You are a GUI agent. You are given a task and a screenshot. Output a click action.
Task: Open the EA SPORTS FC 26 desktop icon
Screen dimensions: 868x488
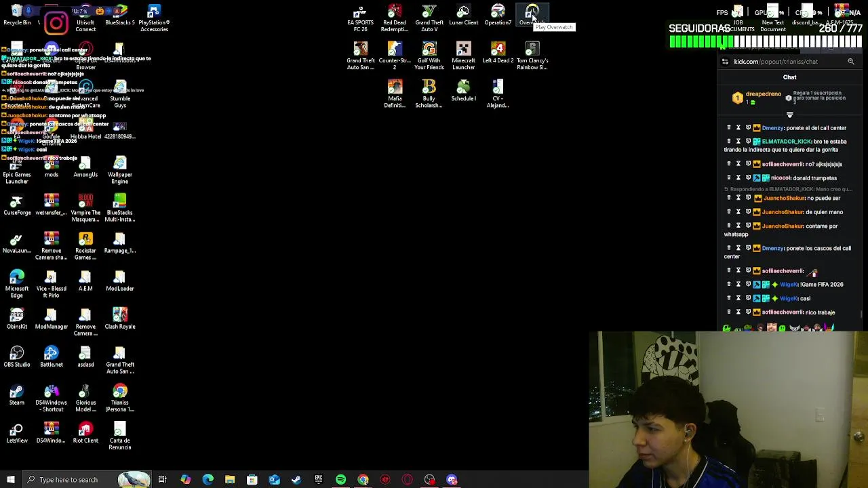tap(360, 18)
